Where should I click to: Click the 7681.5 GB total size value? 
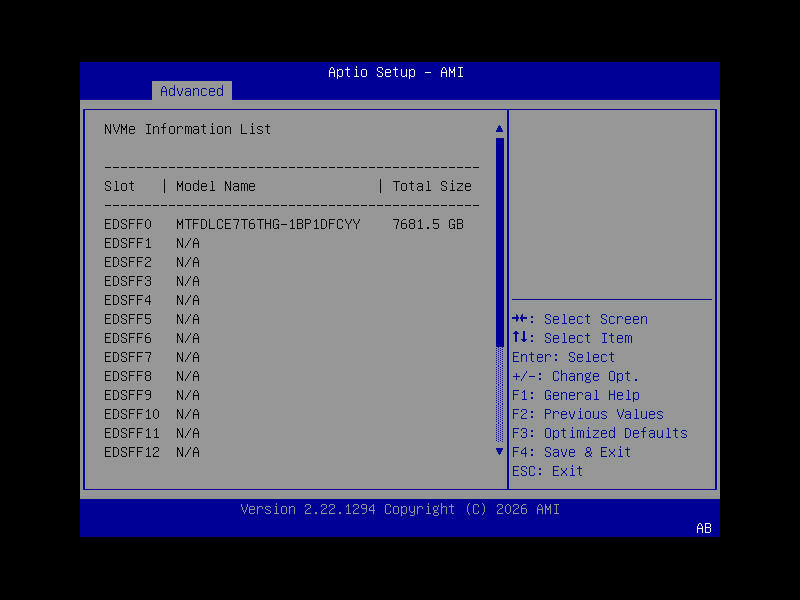click(428, 224)
